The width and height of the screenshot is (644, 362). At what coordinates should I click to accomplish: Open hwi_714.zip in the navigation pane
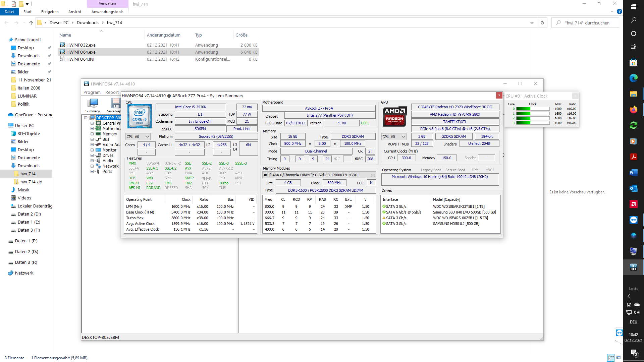(x=31, y=182)
